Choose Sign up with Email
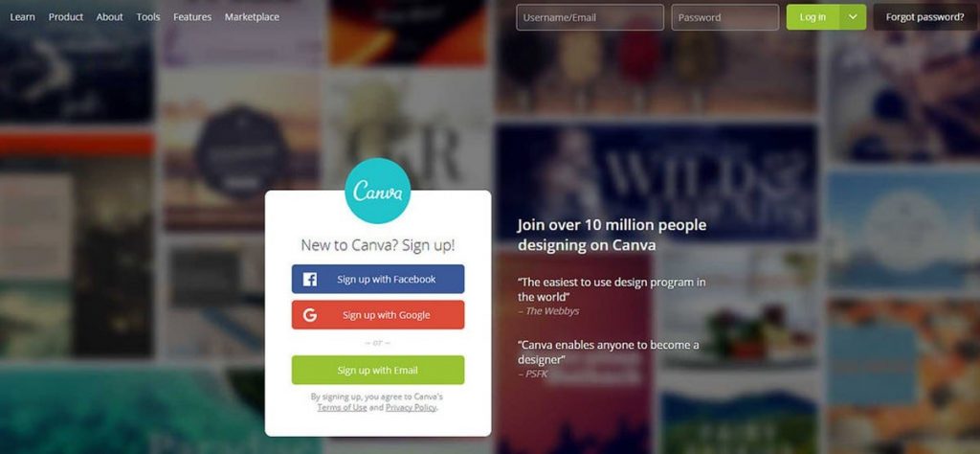Screen dimensions: 980x454 [378, 371]
